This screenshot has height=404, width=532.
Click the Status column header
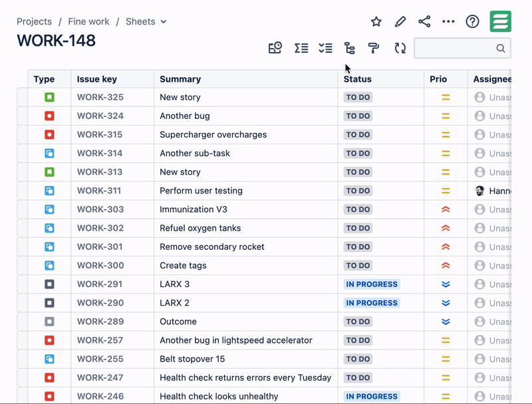point(357,79)
